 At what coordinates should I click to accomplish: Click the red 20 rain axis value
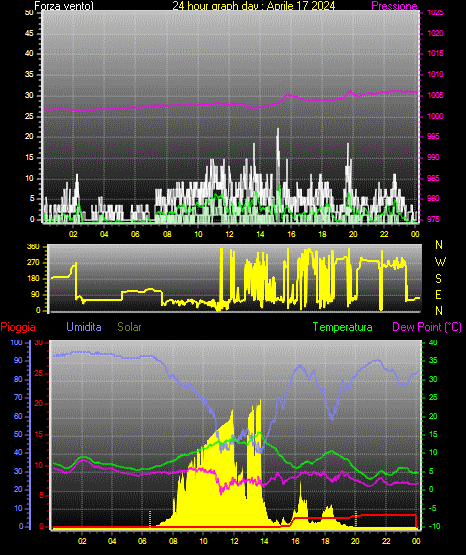point(39,403)
